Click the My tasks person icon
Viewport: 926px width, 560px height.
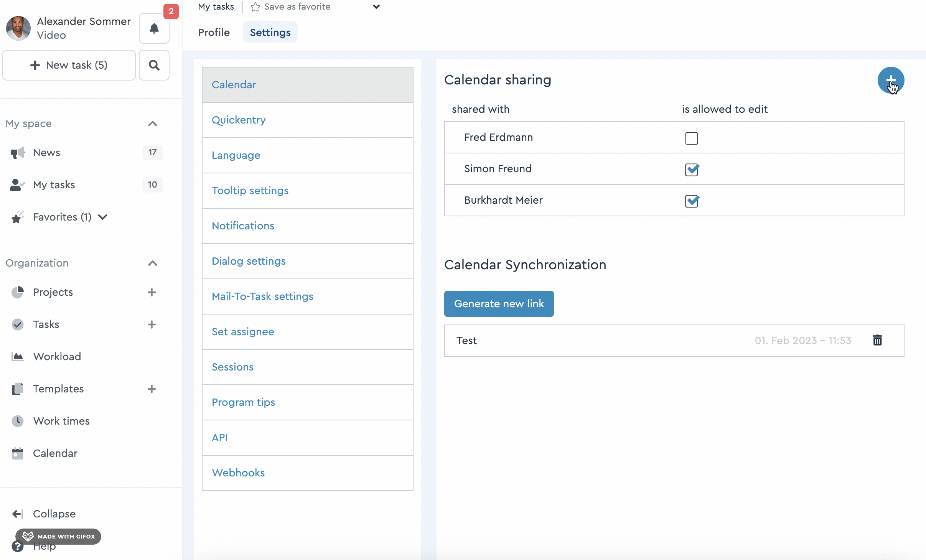click(17, 185)
